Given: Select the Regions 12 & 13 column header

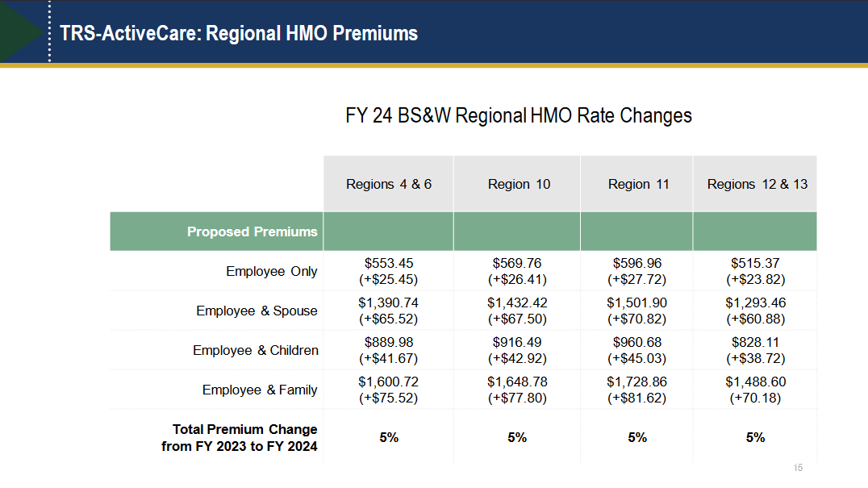Looking at the screenshot, I should point(757,184).
